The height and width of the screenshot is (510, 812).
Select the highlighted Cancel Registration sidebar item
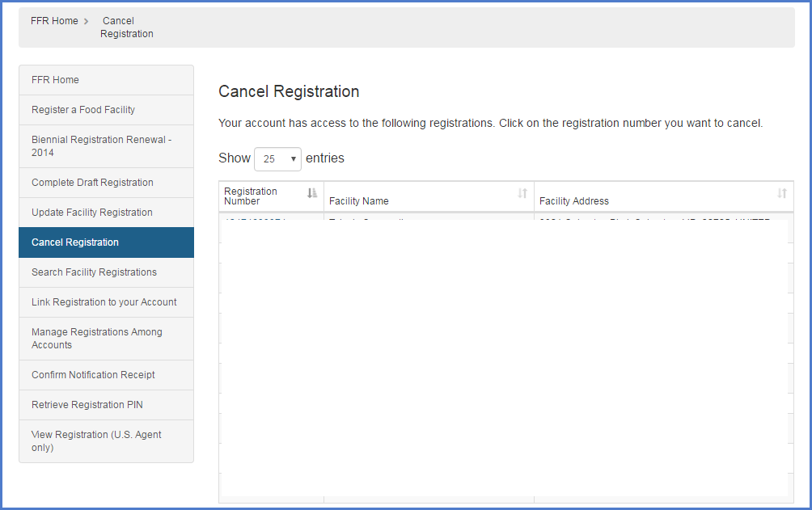point(75,242)
